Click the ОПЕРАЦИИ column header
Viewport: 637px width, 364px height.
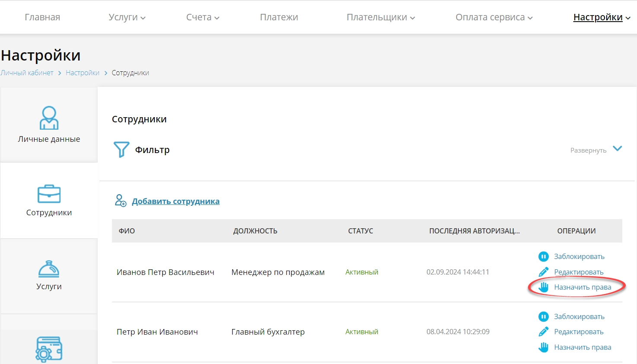click(576, 231)
